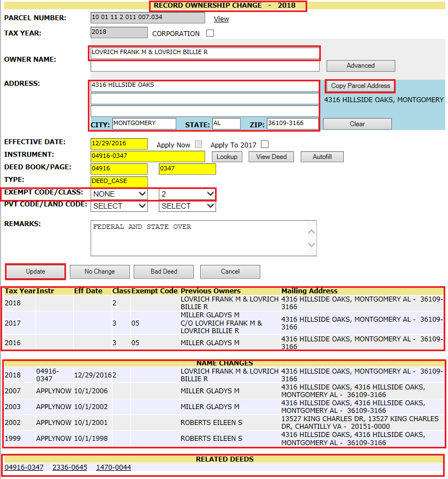
Task: Toggle the Apply Now checkbox
Action: pos(199,144)
